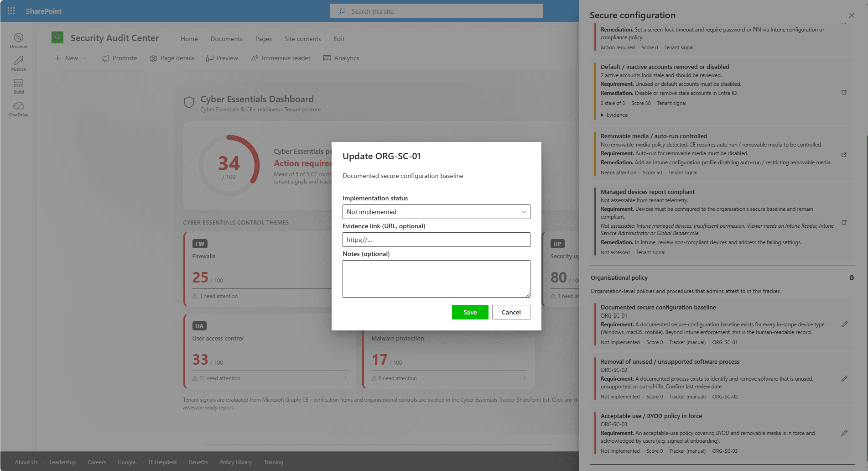This screenshot has height=471, width=868.
Task: Click the 34 of 100 score gauge
Action: pyautogui.click(x=229, y=165)
